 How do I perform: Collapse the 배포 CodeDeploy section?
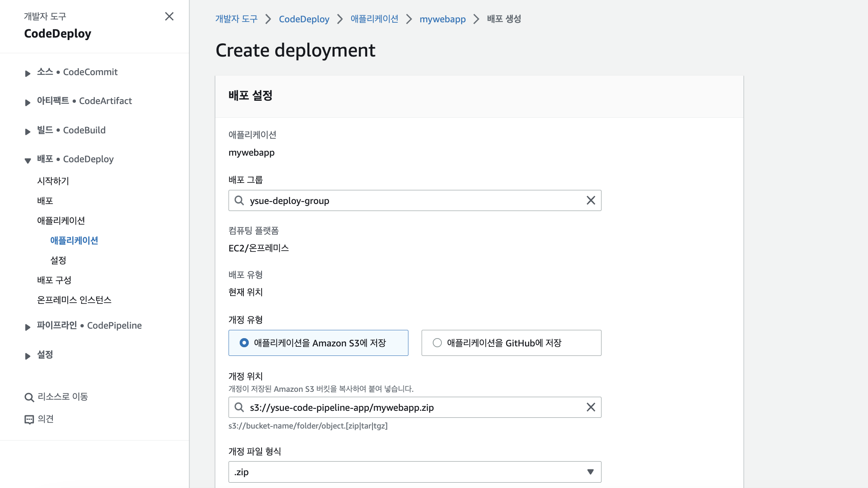28,161
